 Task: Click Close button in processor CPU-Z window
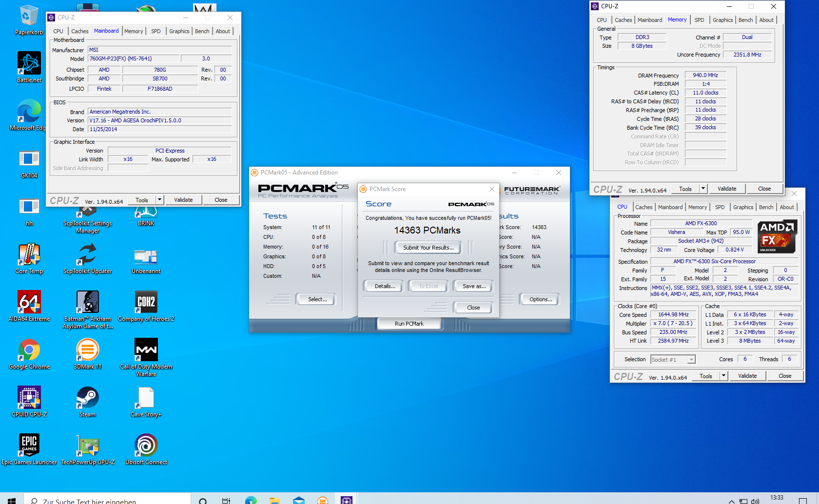tap(785, 376)
